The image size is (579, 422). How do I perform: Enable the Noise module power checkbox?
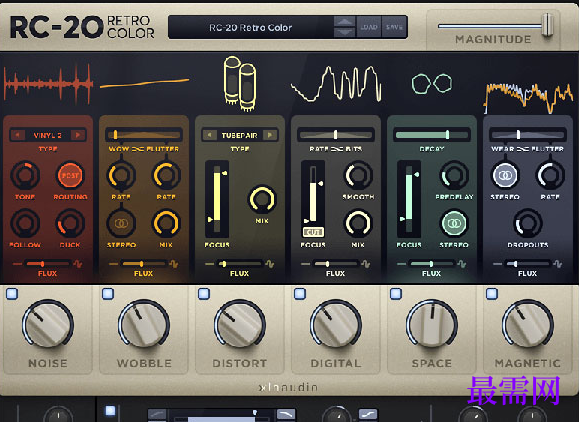click(x=12, y=294)
